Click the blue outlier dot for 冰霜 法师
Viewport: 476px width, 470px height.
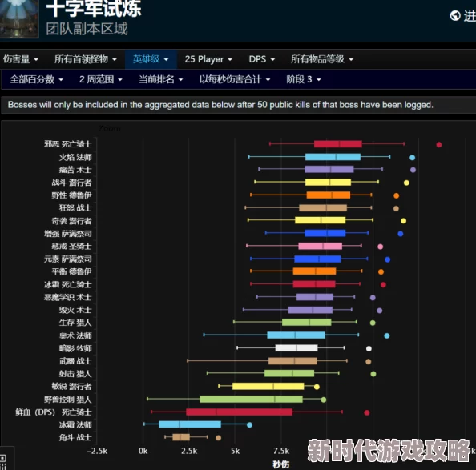249,425
